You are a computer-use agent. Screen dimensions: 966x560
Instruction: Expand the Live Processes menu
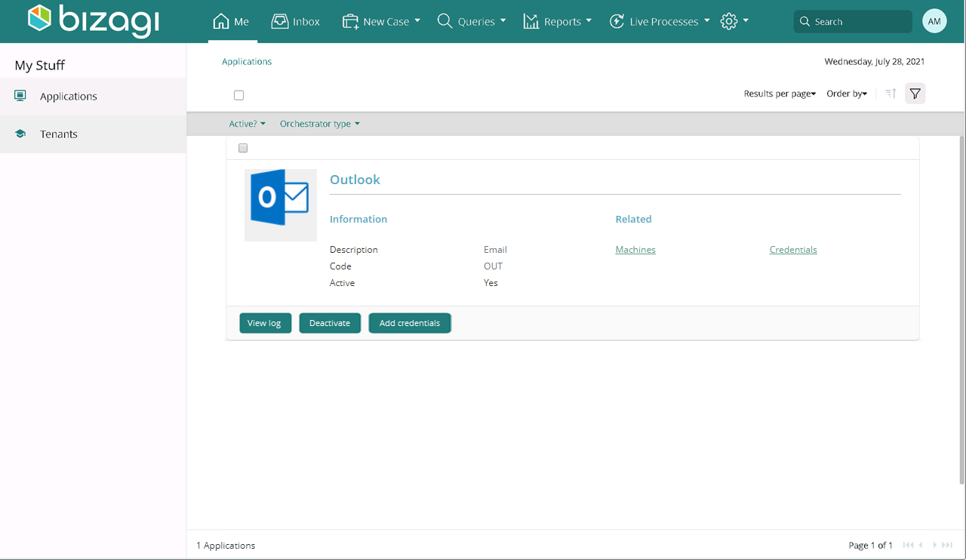click(x=660, y=21)
